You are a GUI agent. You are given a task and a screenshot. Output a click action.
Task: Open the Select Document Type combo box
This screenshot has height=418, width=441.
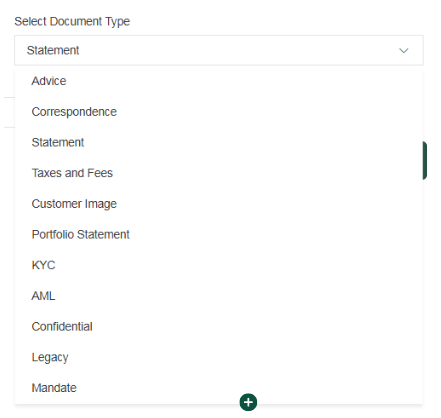219,50
